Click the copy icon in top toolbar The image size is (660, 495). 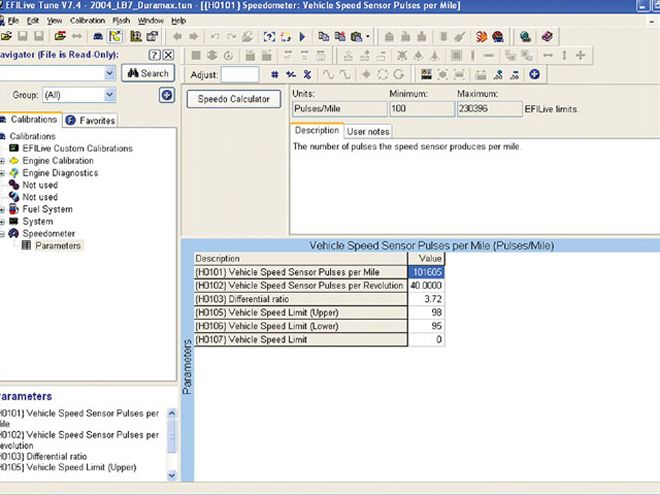pyautogui.click(x=323, y=37)
